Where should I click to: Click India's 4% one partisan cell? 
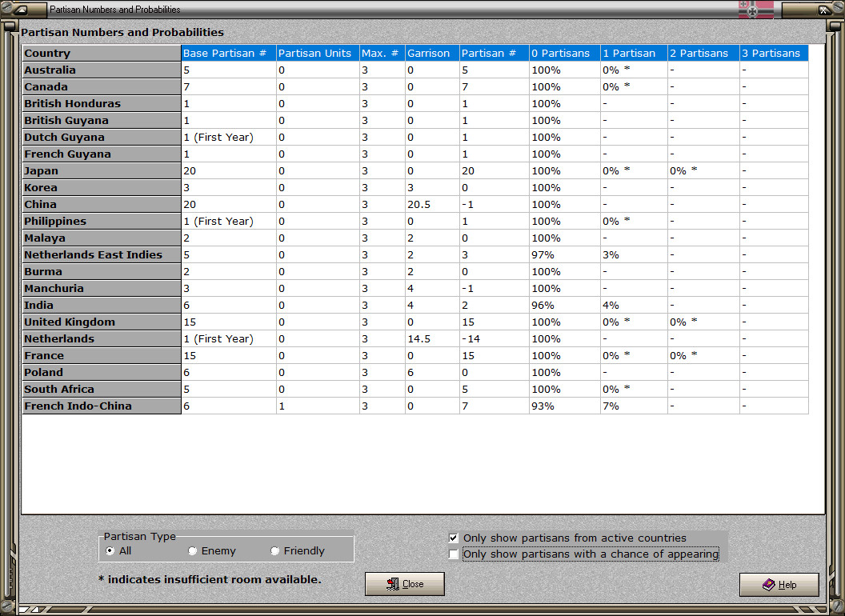(634, 305)
